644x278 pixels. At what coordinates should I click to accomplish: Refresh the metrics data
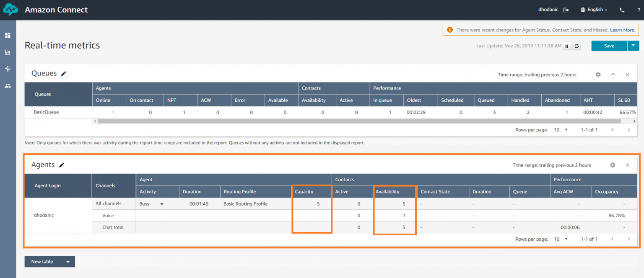[x=576, y=46]
